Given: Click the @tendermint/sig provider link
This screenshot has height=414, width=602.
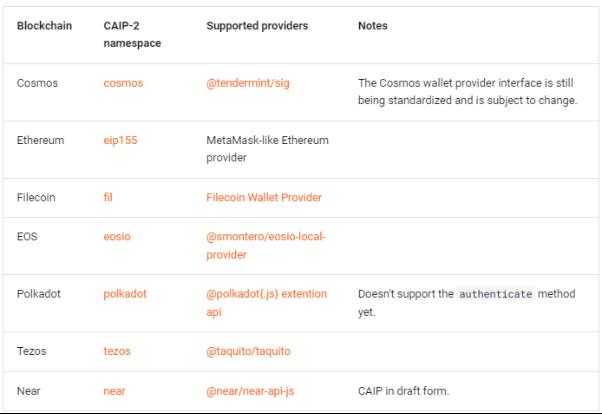Looking at the screenshot, I should tap(250, 83).
